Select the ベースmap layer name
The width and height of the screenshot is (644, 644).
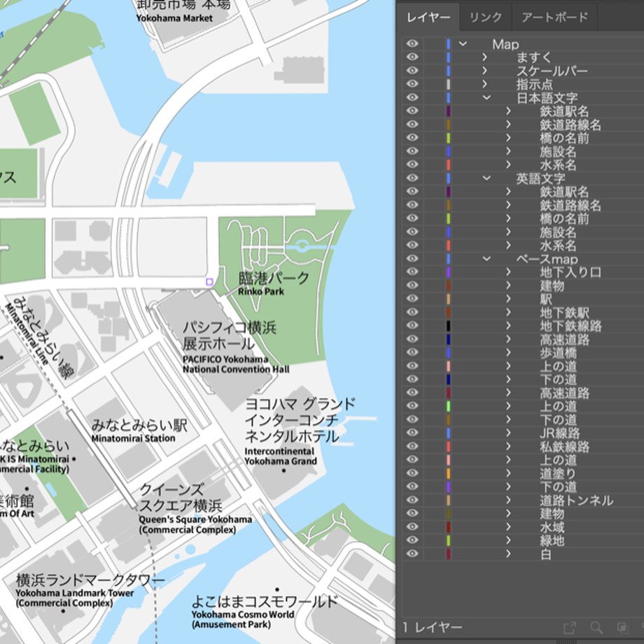[x=547, y=259]
